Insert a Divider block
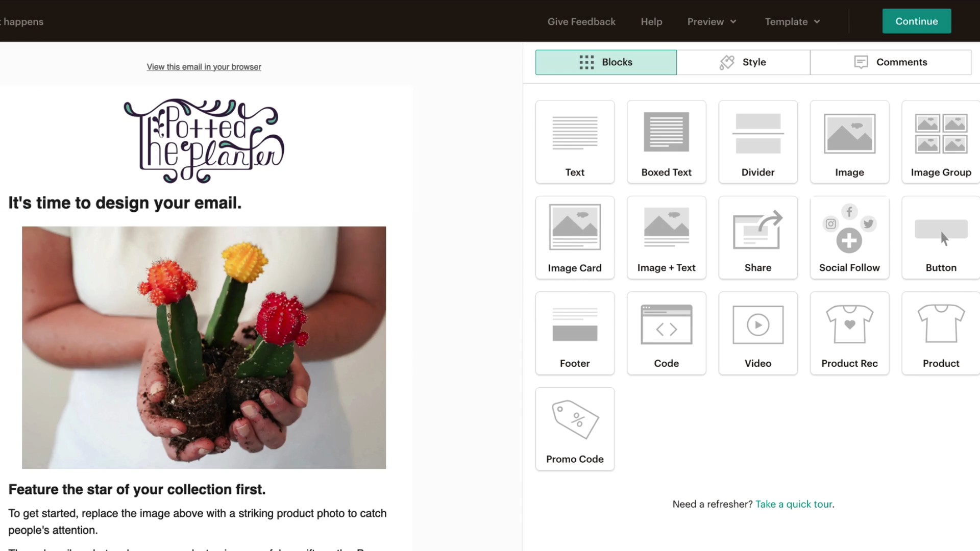The image size is (980, 551). click(x=757, y=142)
